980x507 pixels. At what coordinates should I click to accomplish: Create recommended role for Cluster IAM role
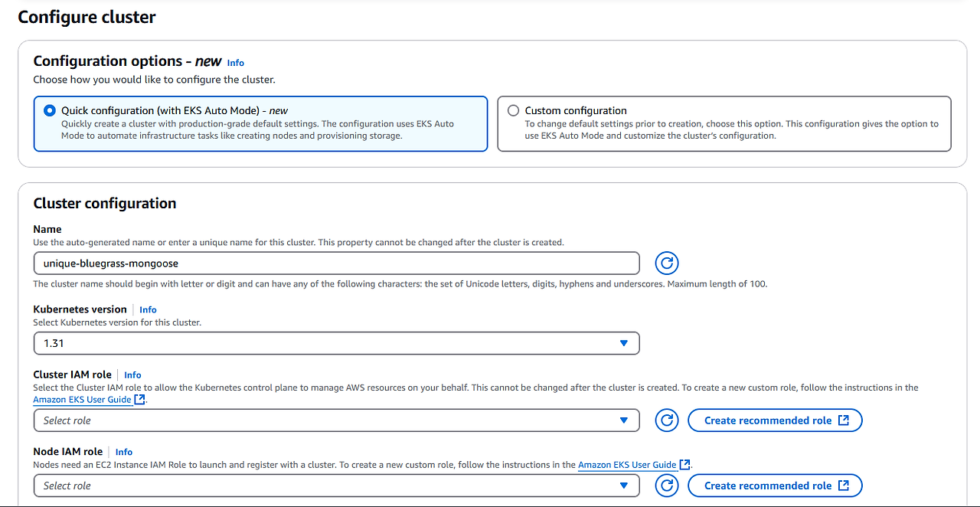(x=775, y=420)
